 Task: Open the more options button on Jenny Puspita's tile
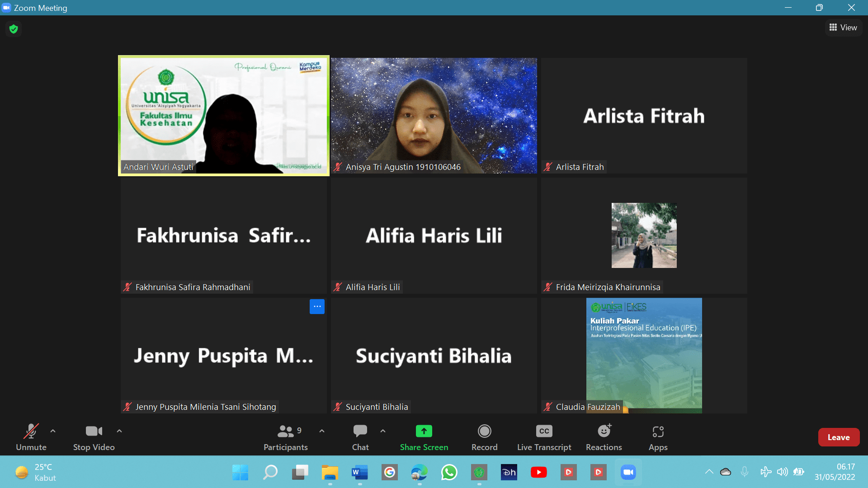pyautogui.click(x=317, y=306)
